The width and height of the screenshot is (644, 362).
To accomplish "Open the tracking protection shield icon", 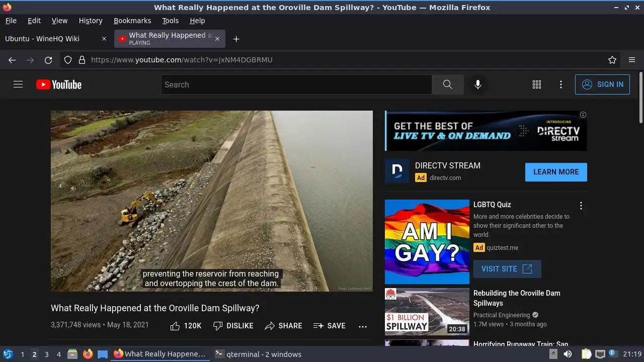I will pos(68,60).
